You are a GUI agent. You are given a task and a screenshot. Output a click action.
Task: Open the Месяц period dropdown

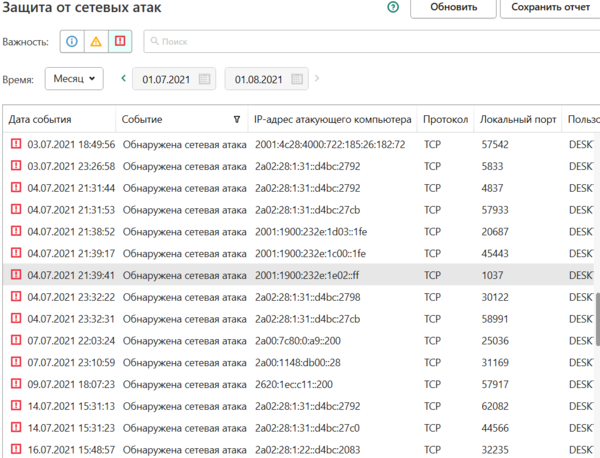[74, 78]
